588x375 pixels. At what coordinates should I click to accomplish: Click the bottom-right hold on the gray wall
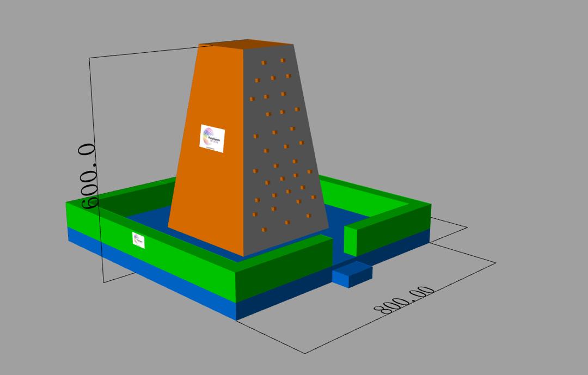click(x=309, y=216)
